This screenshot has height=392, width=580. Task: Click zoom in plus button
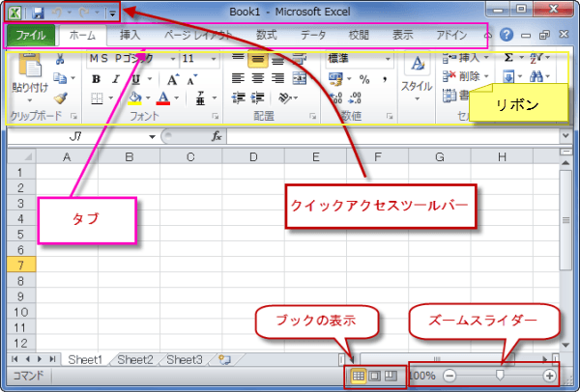pos(549,376)
